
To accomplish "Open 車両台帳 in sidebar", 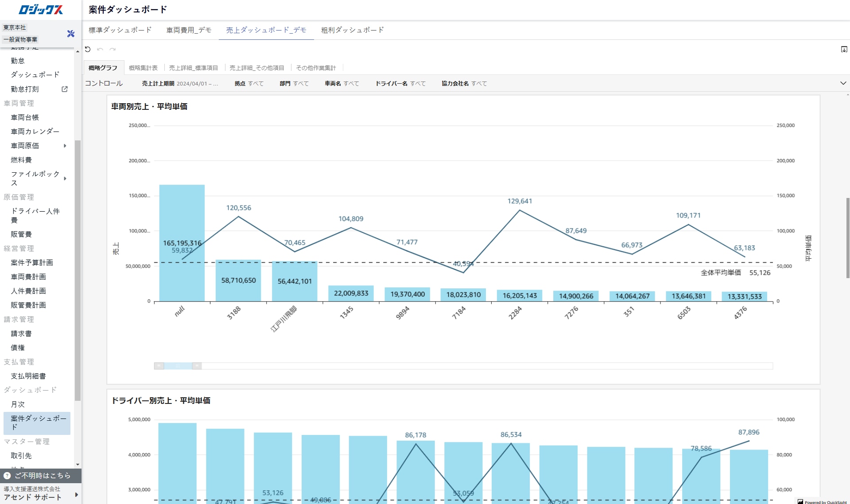I will click(x=25, y=117).
